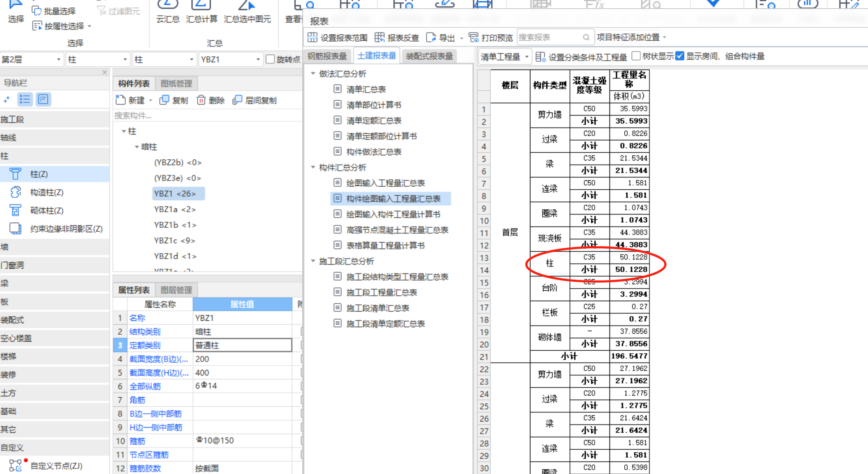Click 设置分类条件及工程量 icon
Viewport: 868px width, 474px height.
(x=540, y=57)
